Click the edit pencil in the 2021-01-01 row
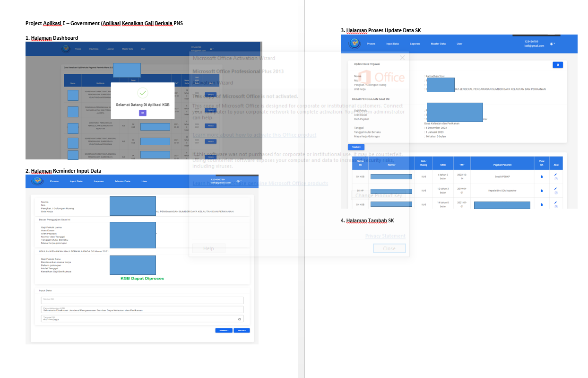588x378 pixels. [x=555, y=202]
